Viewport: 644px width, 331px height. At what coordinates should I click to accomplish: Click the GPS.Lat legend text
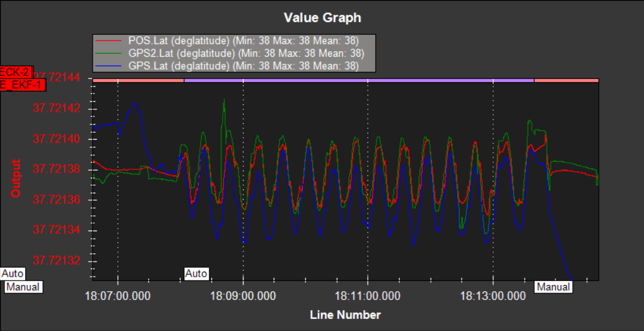243,66
